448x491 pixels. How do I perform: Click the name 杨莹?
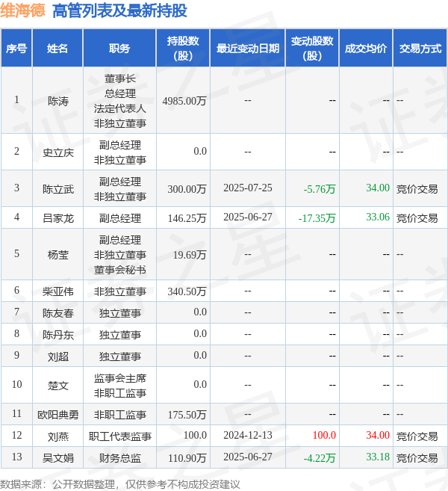58,255
